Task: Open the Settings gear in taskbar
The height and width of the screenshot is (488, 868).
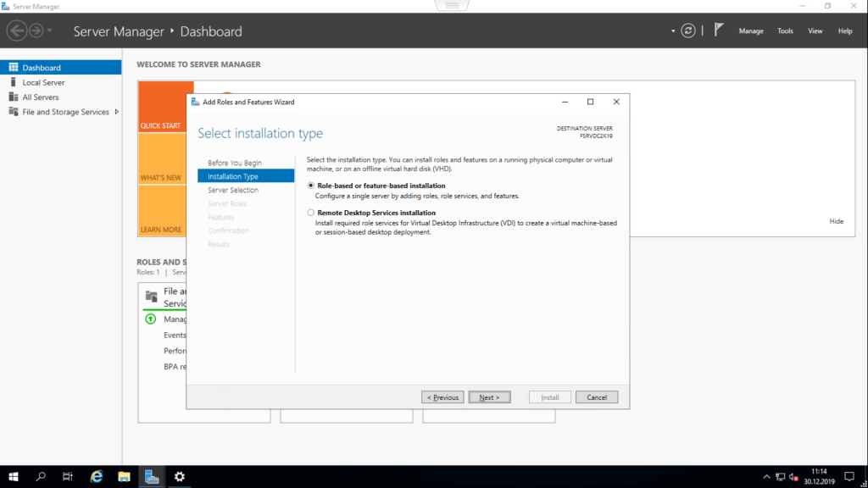Action: pos(180,477)
